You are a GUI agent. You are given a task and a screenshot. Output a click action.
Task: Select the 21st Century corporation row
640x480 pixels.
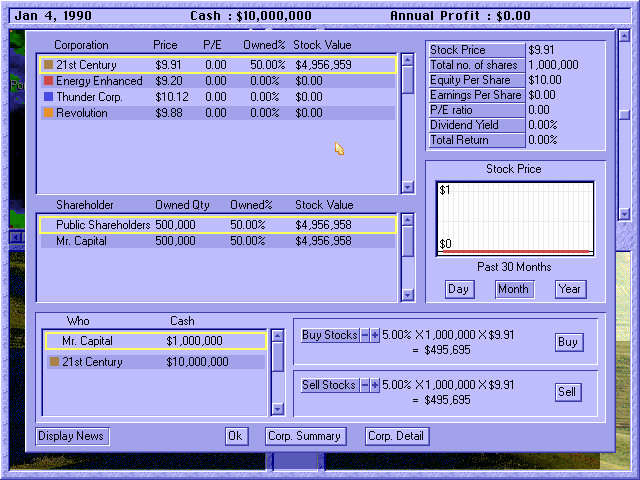point(218,65)
